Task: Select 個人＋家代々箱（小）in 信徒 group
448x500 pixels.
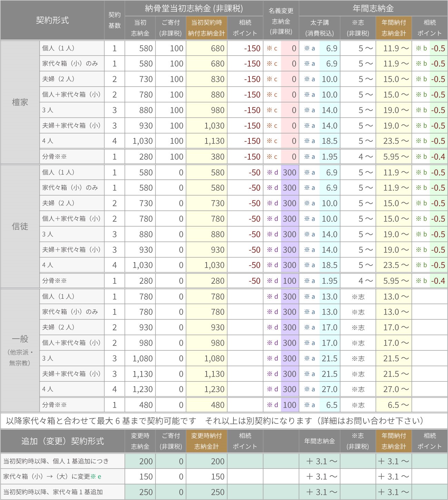Action: click(72, 219)
